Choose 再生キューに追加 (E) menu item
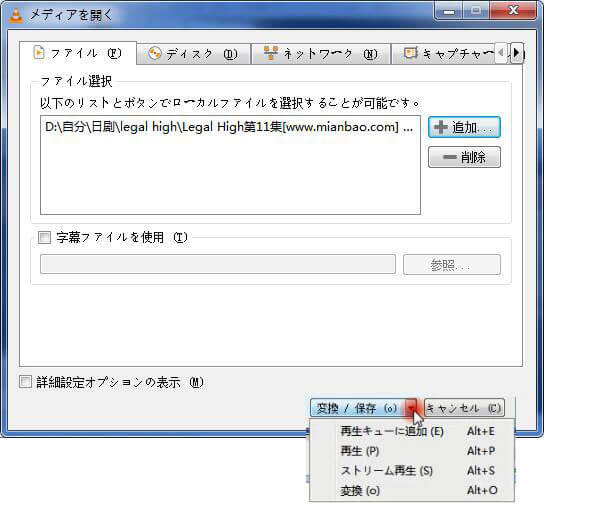Viewport: 600px width, 505px height. 412,431
